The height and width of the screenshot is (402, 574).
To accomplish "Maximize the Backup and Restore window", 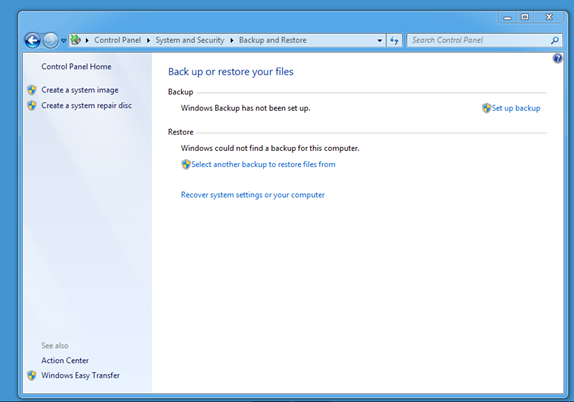I will tap(525, 17).
